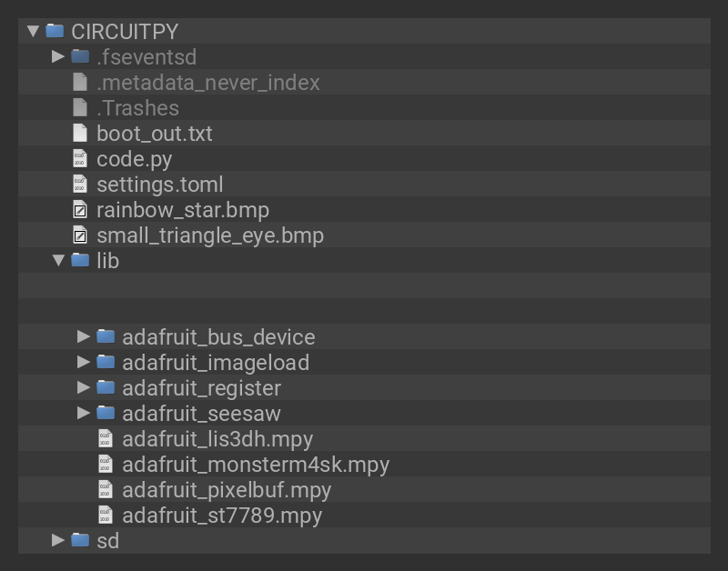Select adafruit_monsterm4sk.mpy file name
Viewport: 728px width, 571px height.
pyautogui.click(x=256, y=465)
